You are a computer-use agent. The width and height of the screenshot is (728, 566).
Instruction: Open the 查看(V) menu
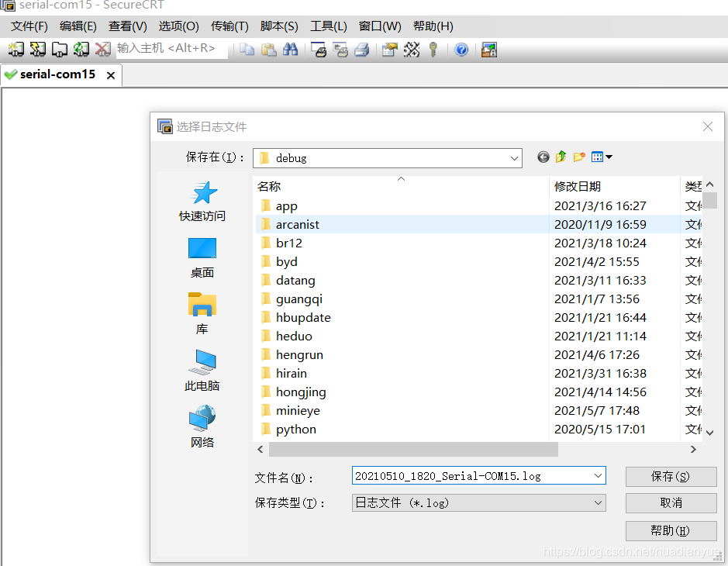tap(128, 26)
